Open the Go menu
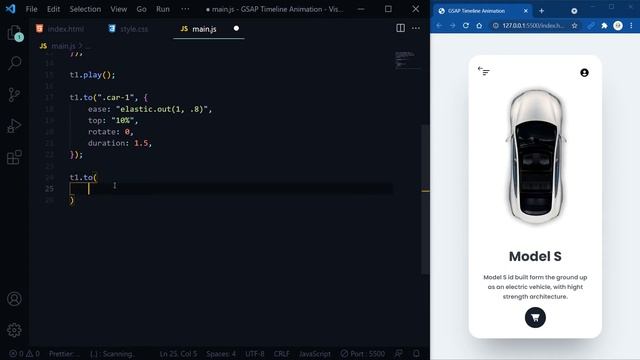Screen dimensions: 640x360 coord(141,9)
